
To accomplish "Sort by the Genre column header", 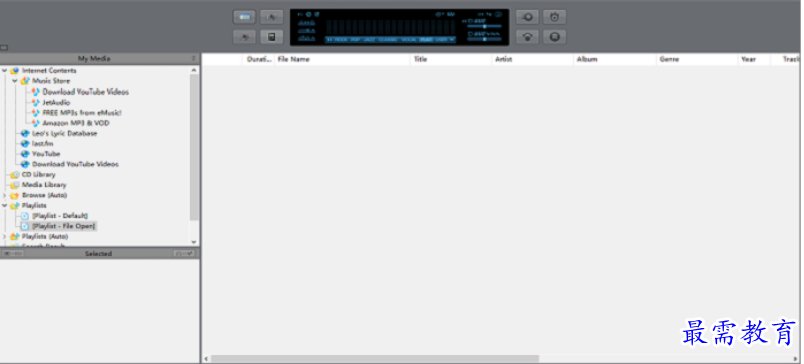I will (697, 59).
